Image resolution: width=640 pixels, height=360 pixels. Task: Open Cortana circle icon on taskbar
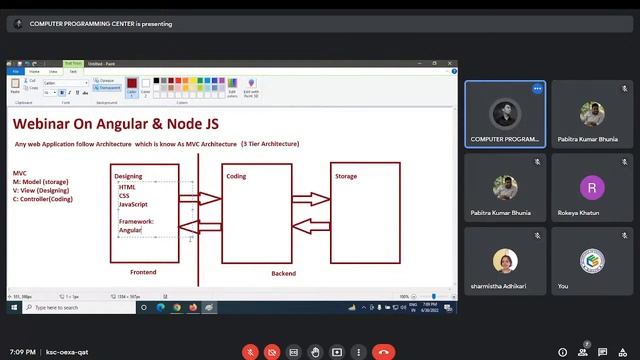[144, 307]
